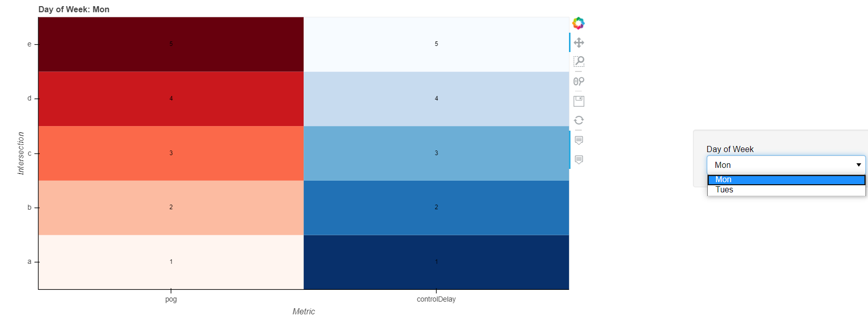Click the dropdown arrow next to Mon
This screenshot has height=322, width=868.
(859, 165)
